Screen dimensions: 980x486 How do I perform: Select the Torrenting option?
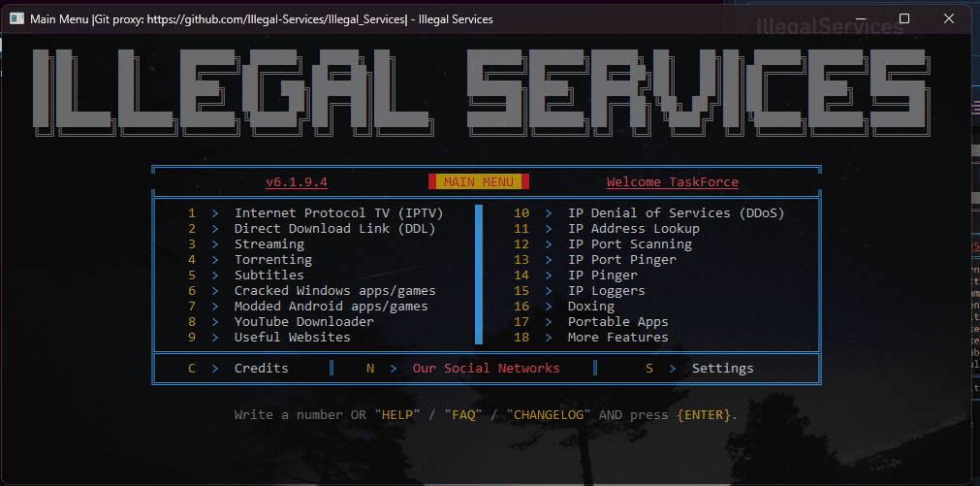(x=273, y=260)
